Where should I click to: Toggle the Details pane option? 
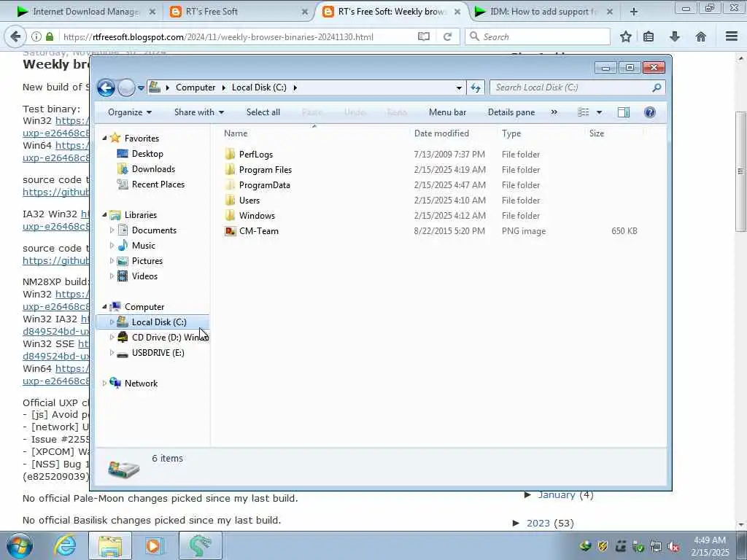point(511,112)
